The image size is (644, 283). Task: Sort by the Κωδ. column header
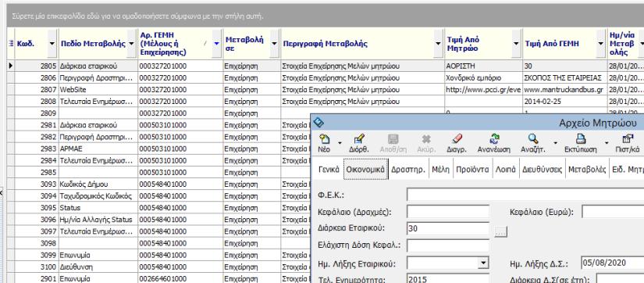[x=26, y=44]
